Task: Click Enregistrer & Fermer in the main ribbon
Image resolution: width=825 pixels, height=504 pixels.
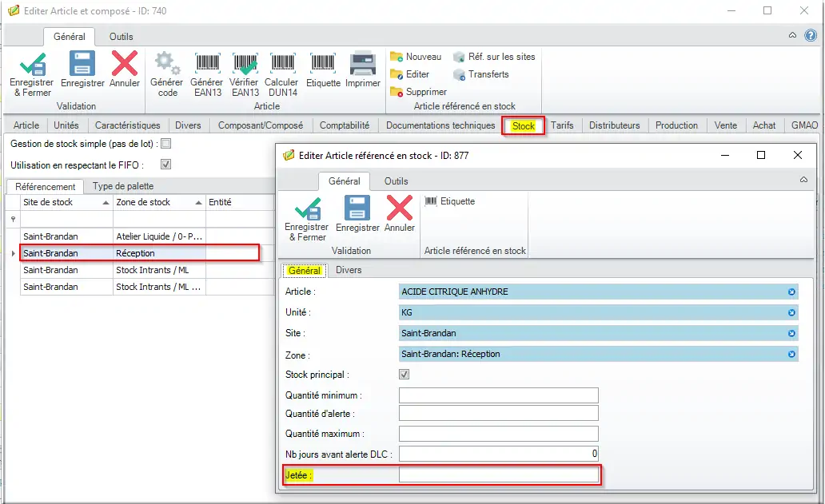Action: [x=32, y=74]
